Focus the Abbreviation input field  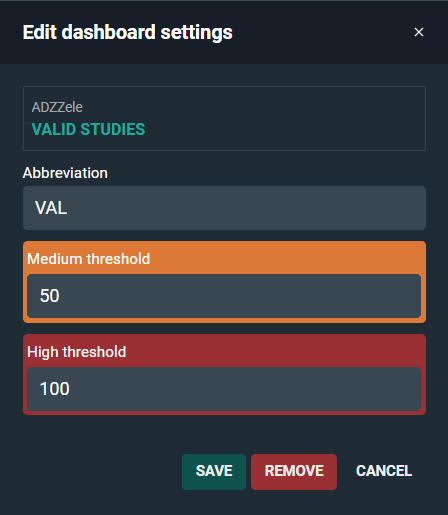click(224, 208)
